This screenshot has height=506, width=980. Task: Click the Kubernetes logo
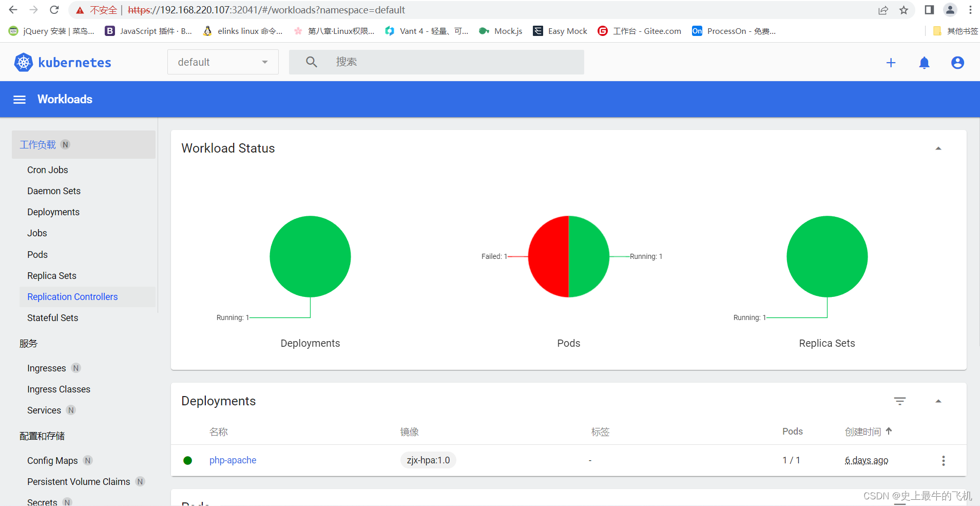pyautogui.click(x=63, y=62)
